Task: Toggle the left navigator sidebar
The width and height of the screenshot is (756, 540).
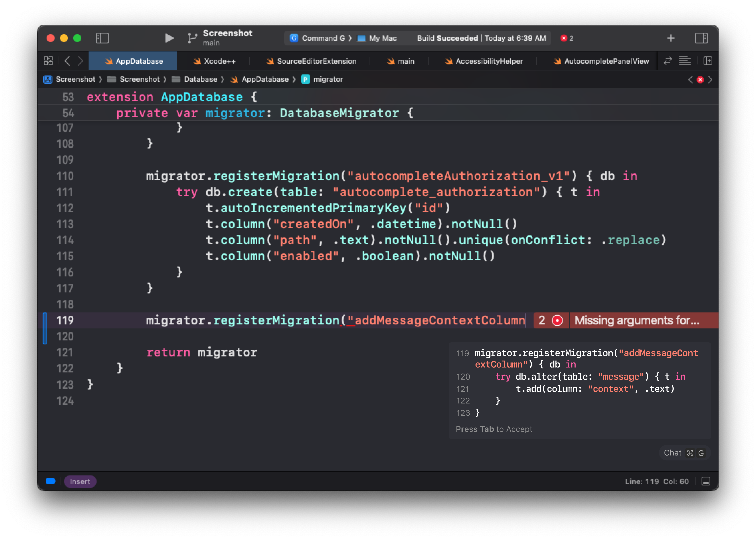Action: pyautogui.click(x=102, y=38)
